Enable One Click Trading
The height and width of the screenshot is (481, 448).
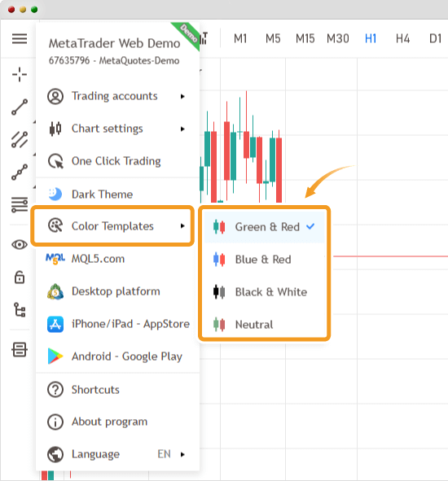coord(117,161)
